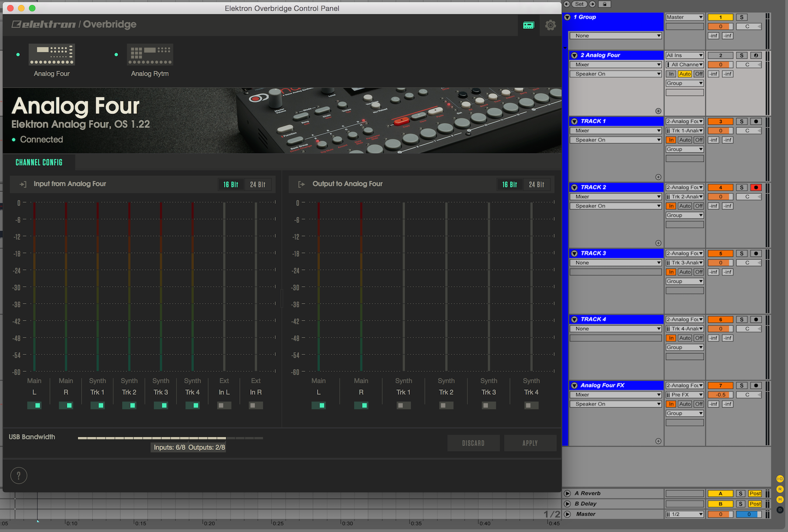Disable Synth Trk 1 input channel
The image size is (788, 532).
click(97, 405)
